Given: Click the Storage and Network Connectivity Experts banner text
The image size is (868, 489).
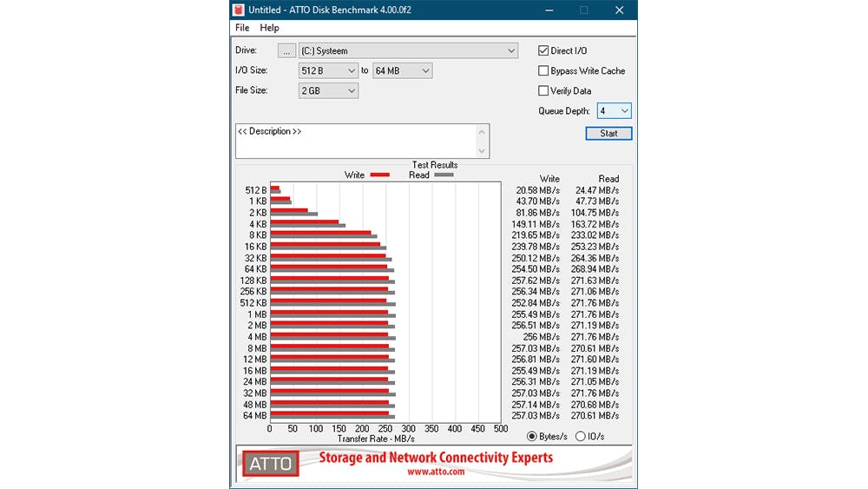Looking at the screenshot, I should coord(437,458).
